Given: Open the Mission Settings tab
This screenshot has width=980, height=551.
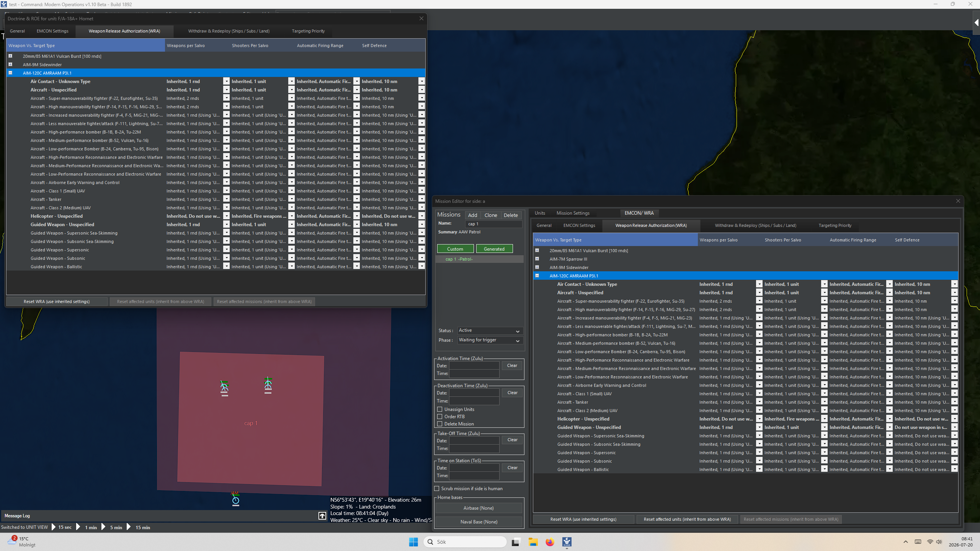Looking at the screenshot, I should pos(573,213).
